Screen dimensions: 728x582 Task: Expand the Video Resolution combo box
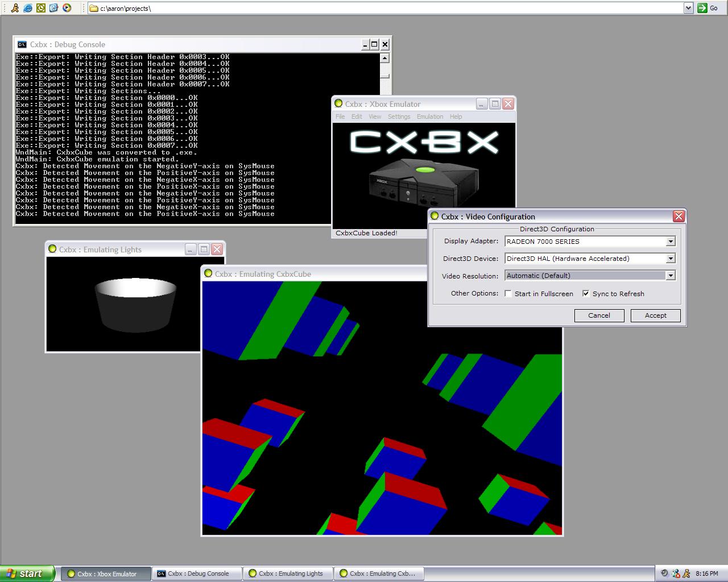(x=671, y=276)
